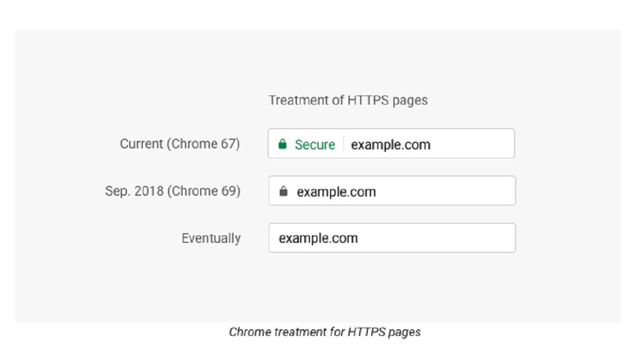Click the word Chrome in the caption
The height and width of the screenshot is (362, 644).
[246, 332]
